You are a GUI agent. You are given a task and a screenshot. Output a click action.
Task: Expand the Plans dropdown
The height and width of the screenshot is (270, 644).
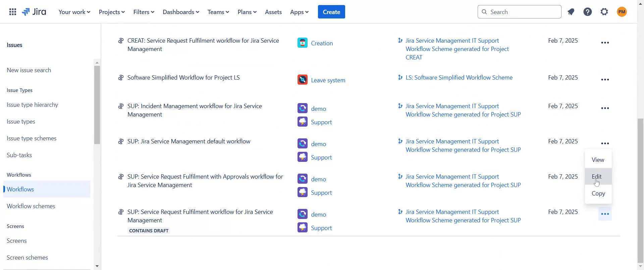[x=247, y=12]
